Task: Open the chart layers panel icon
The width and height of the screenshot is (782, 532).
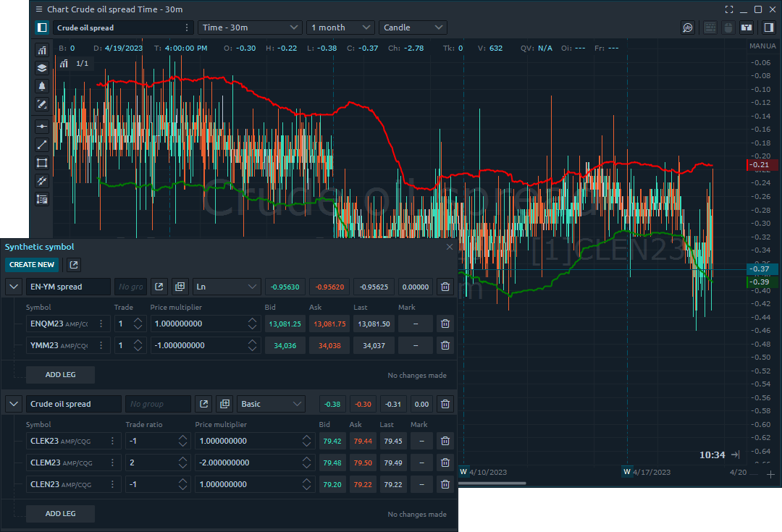Action: [x=41, y=68]
